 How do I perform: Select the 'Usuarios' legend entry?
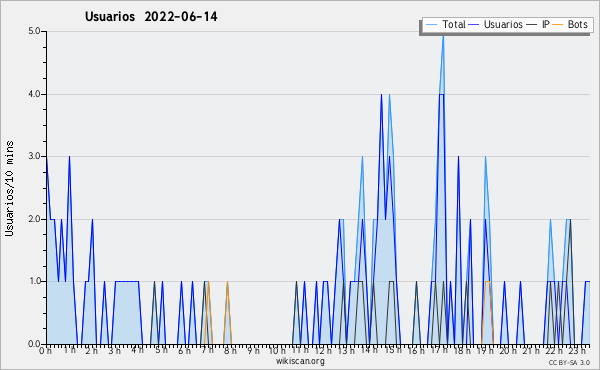coord(496,24)
